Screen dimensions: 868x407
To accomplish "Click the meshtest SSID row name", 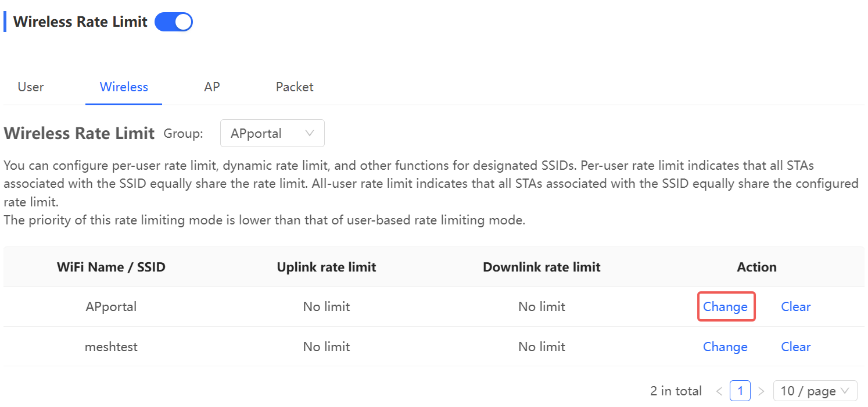I will tap(111, 347).
